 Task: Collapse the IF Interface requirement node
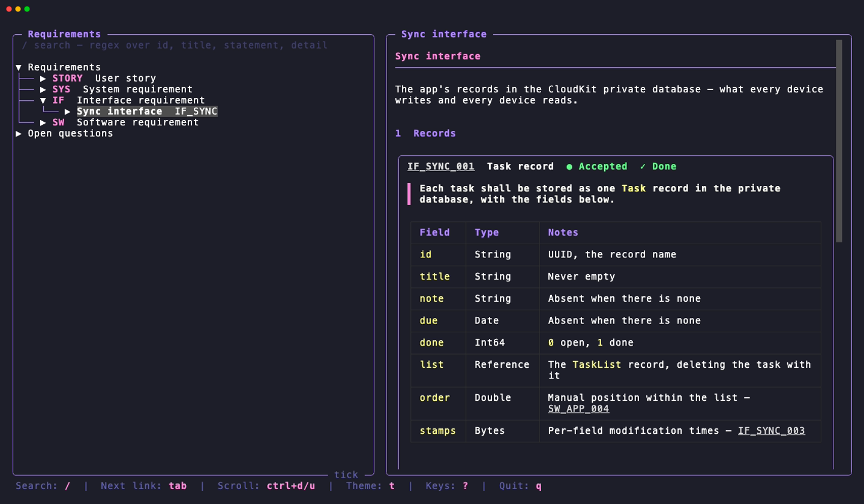(43, 100)
